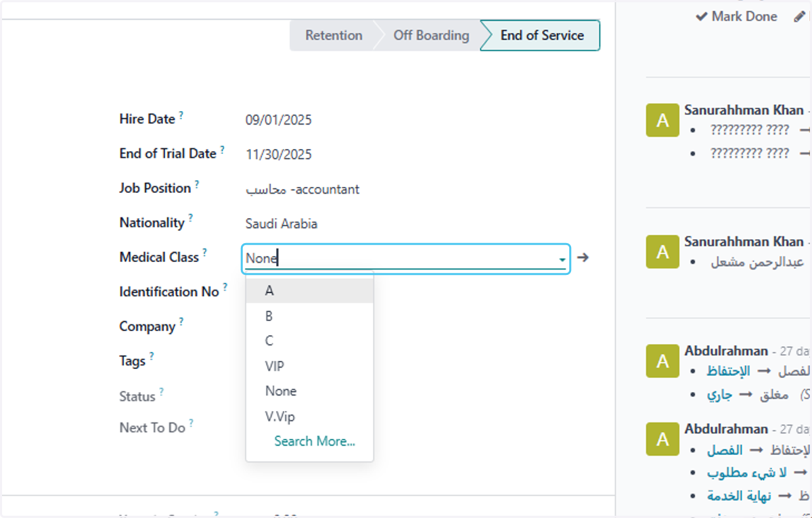Show help tooltip for Nationality
Image resolution: width=812 pixels, height=518 pixels.
(191, 219)
